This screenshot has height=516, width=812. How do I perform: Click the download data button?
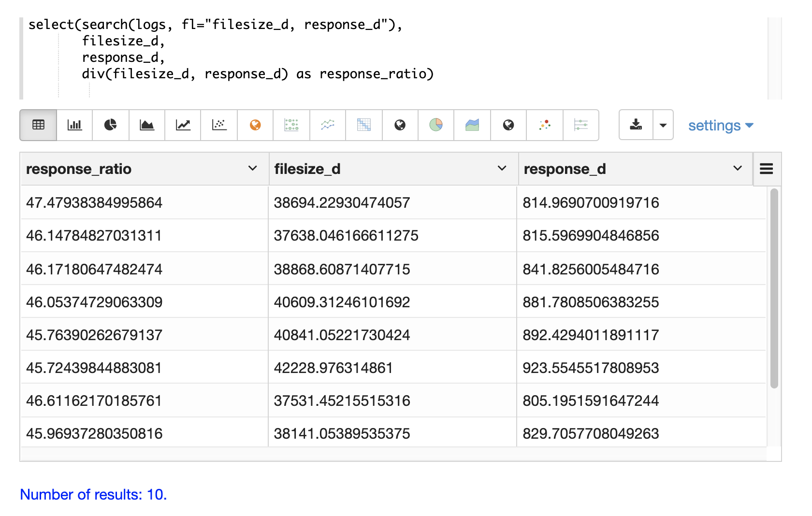[636, 125]
